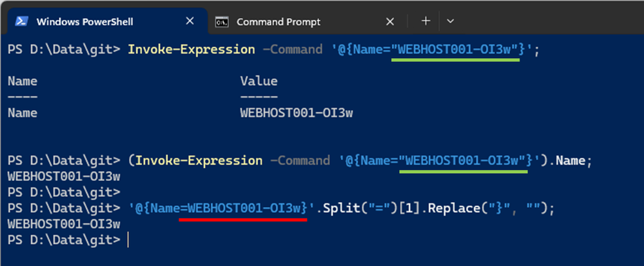Open a new tab with the plus button

point(425,21)
